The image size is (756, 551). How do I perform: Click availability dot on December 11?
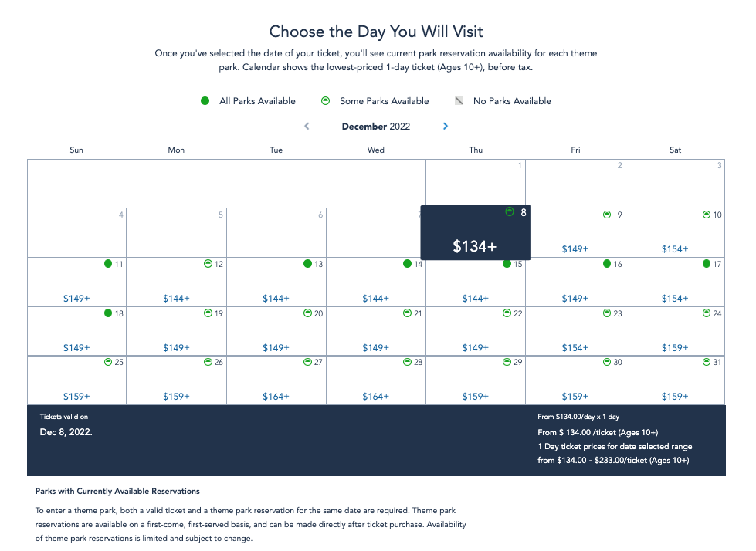coord(108,263)
